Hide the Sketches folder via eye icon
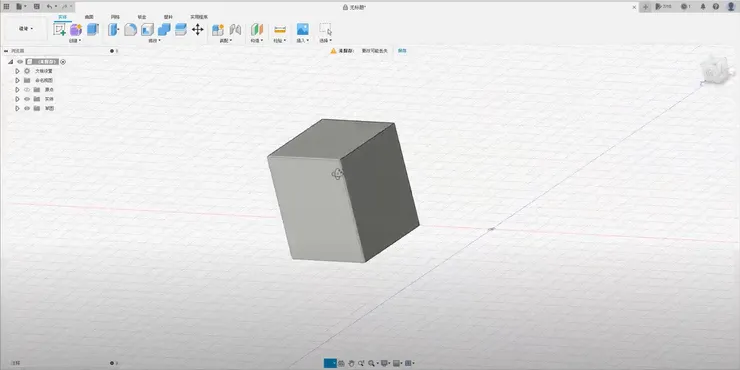This screenshot has width=740, height=370. [x=27, y=109]
